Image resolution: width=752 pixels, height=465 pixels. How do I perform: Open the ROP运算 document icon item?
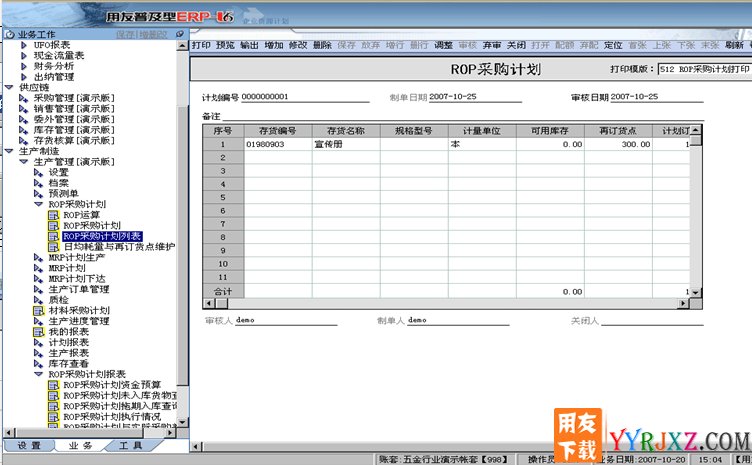80,214
